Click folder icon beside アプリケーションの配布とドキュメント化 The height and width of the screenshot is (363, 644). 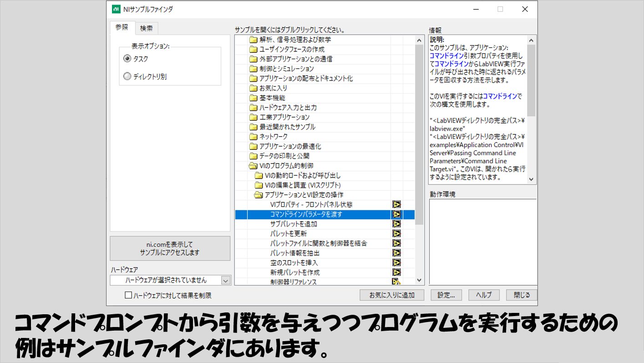tap(254, 78)
